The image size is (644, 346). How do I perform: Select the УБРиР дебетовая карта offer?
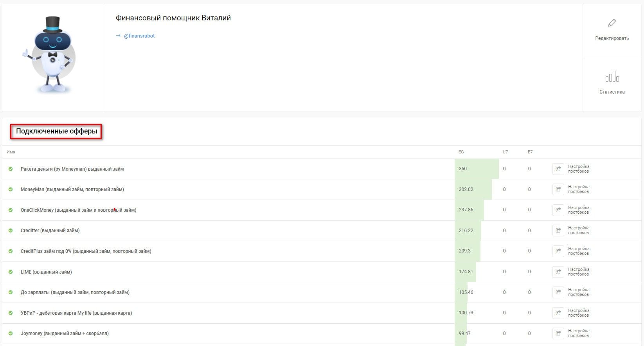point(76,313)
